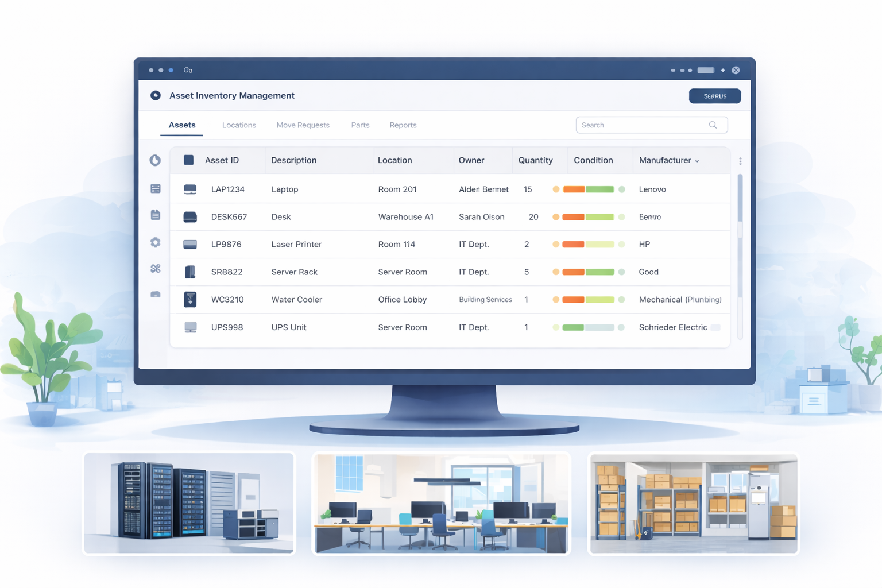Expand the Manufacturer column dropdown arrow
Image resolution: width=882 pixels, height=588 pixels.
tap(697, 161)
